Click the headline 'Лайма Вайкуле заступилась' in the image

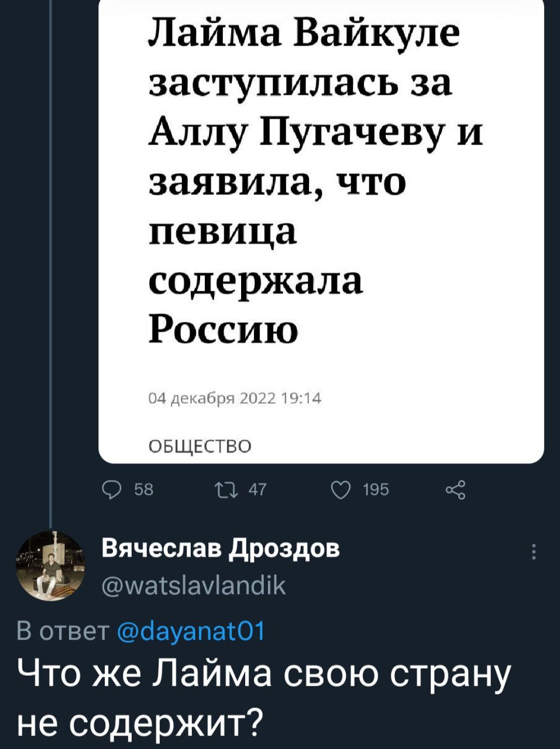(303, 35)
